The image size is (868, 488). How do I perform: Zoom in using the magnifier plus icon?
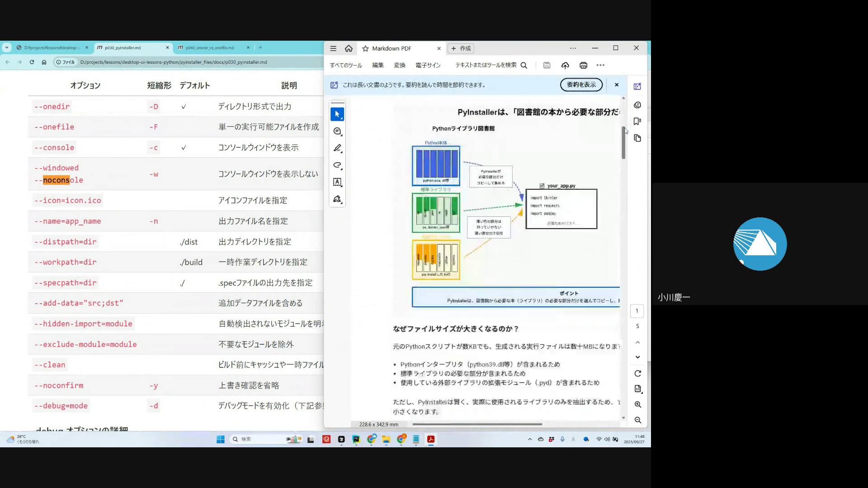[637, 405]
